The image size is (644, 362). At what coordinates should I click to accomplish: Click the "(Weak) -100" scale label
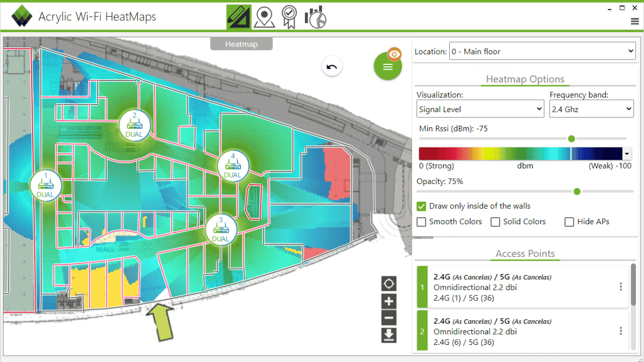pyautogui.click(x=610, y=166)
